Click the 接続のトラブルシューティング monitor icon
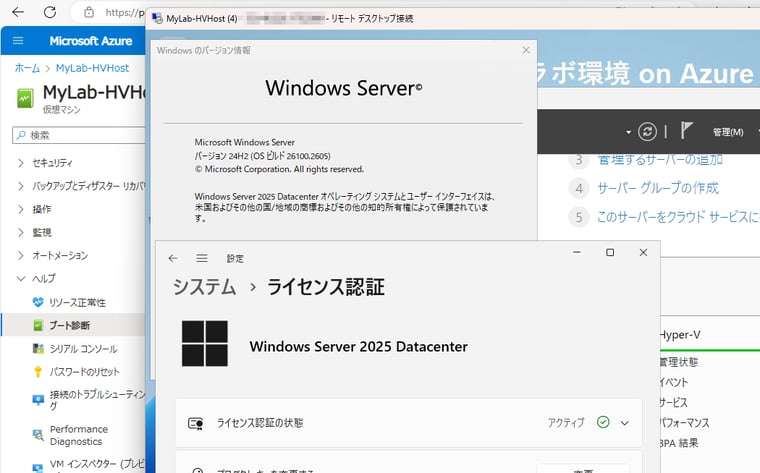The width and height of the screenshot is (760, 473). coord(38,400)
